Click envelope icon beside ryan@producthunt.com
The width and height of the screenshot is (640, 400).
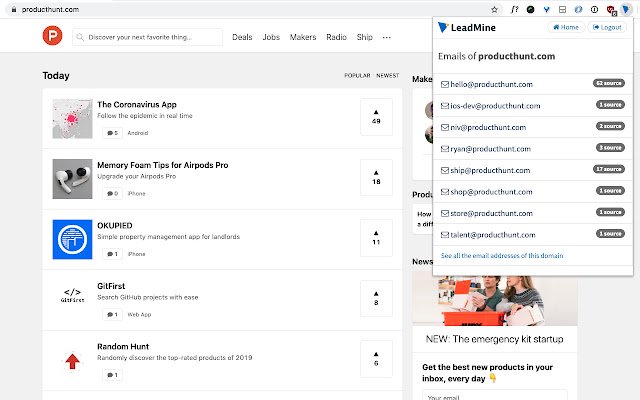point(444,149)
